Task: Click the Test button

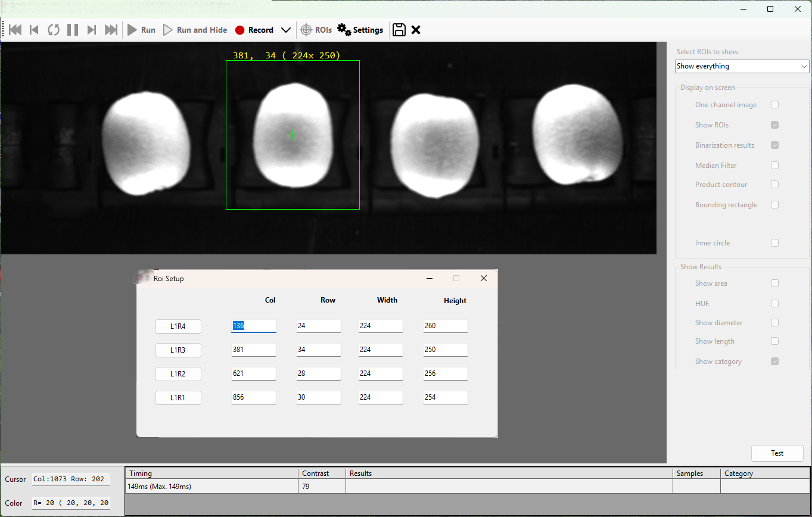Action: 777,453
